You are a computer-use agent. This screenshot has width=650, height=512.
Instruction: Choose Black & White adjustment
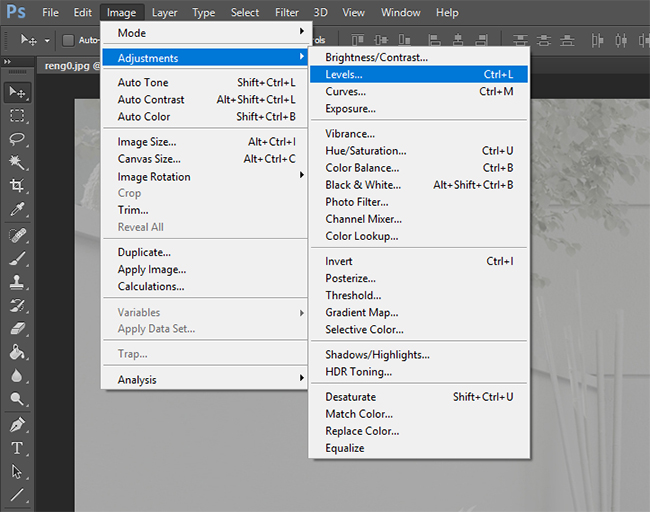pyautogui.click(x=419, y=184)
